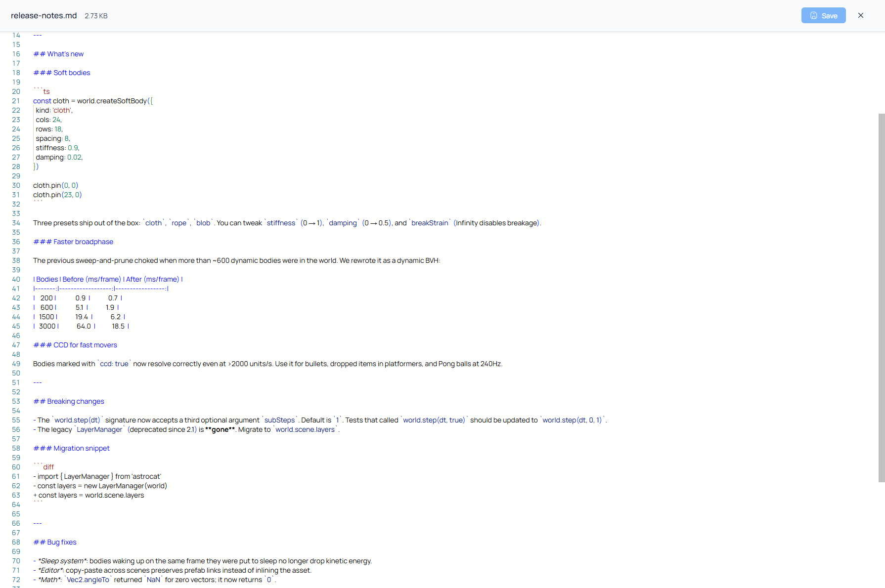885x588 pixels.
Task: Click the 'damping: 0.02,' line
Action: pyautogui.click(x=59, y=157)
